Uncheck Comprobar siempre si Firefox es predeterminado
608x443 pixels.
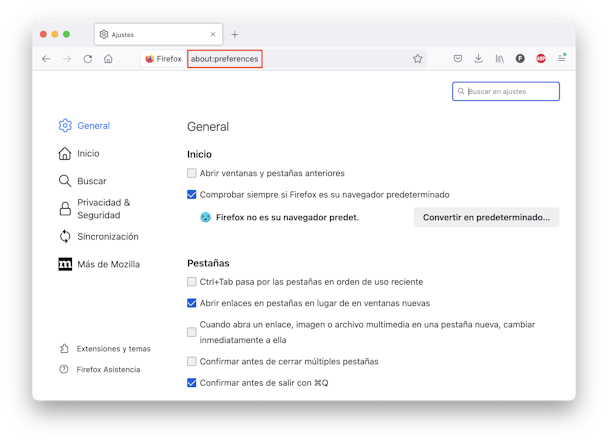coord(192,194)
